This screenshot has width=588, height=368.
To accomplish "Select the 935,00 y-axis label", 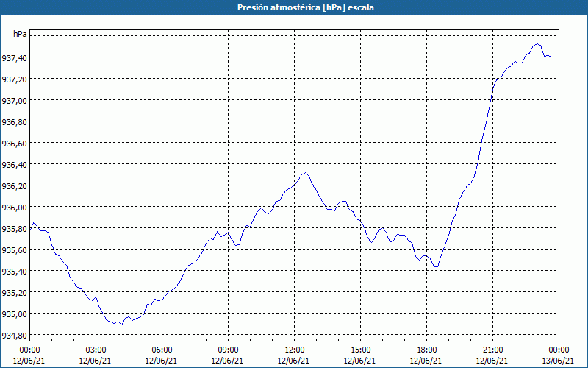I will (x=13, y=314).
